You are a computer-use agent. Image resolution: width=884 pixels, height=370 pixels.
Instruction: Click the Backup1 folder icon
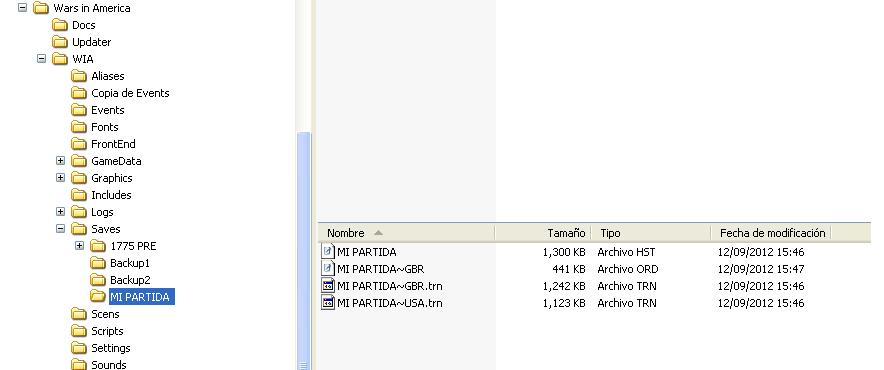coord(98,263)
